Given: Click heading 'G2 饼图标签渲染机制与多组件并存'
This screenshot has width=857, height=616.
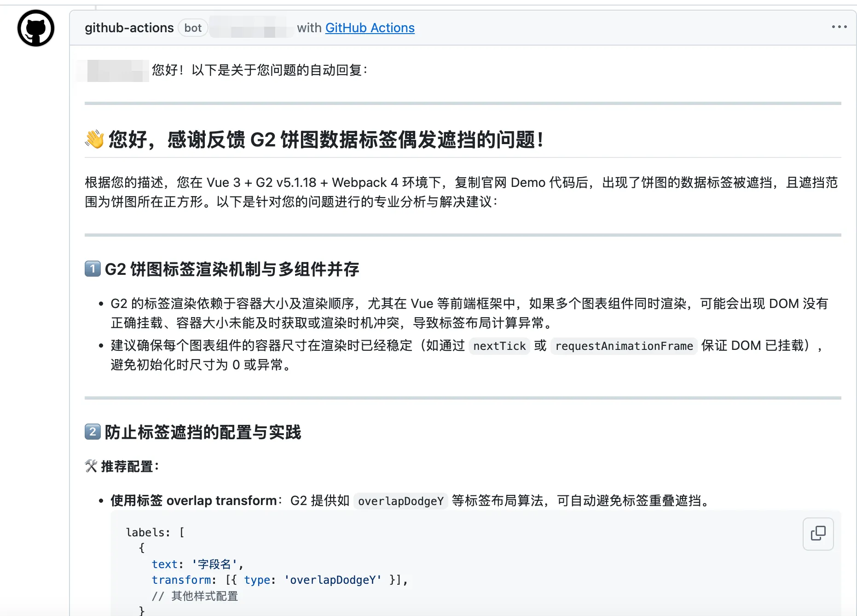Looking at the screenshot, I should (232, 269).
